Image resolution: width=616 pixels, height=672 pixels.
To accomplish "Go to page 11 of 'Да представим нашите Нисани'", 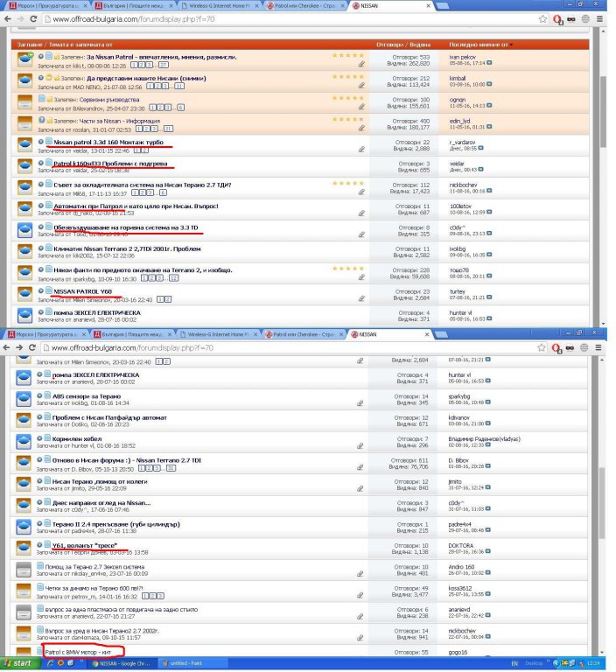I will point(179,86).
